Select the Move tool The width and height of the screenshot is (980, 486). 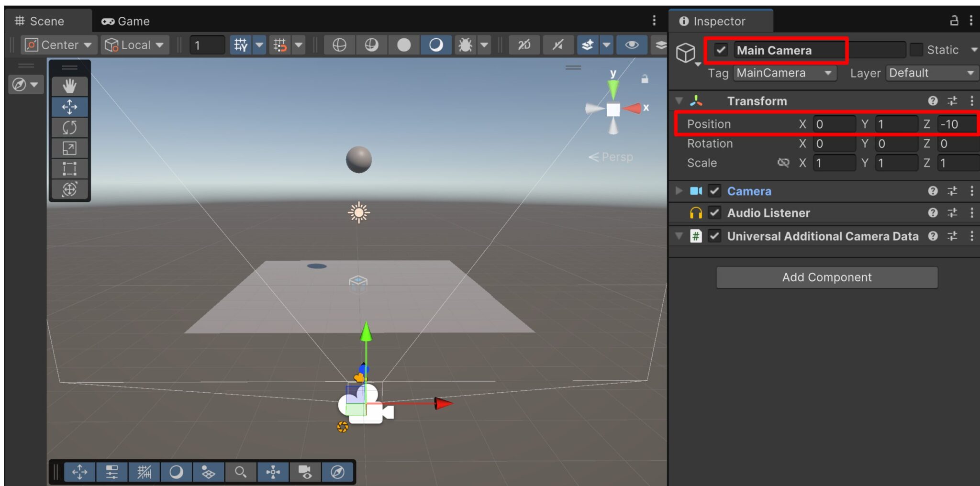pyautogui.click(x=70, y=107)
